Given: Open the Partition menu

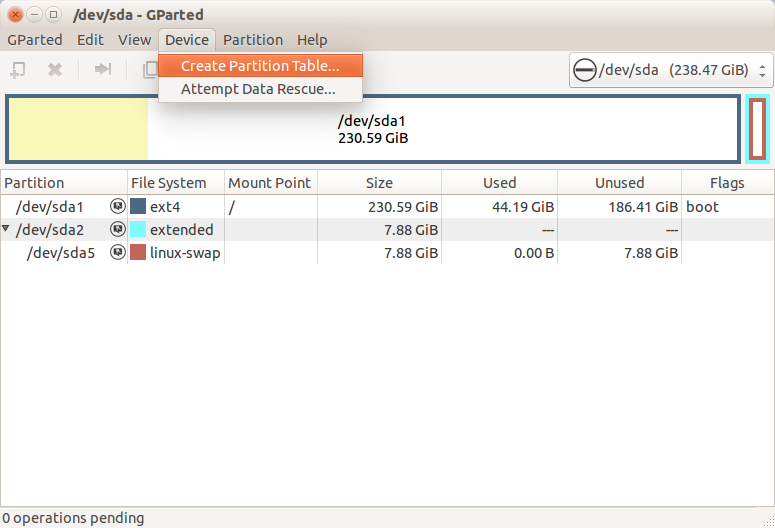Looking at the screenshot, I should point(253,40).
